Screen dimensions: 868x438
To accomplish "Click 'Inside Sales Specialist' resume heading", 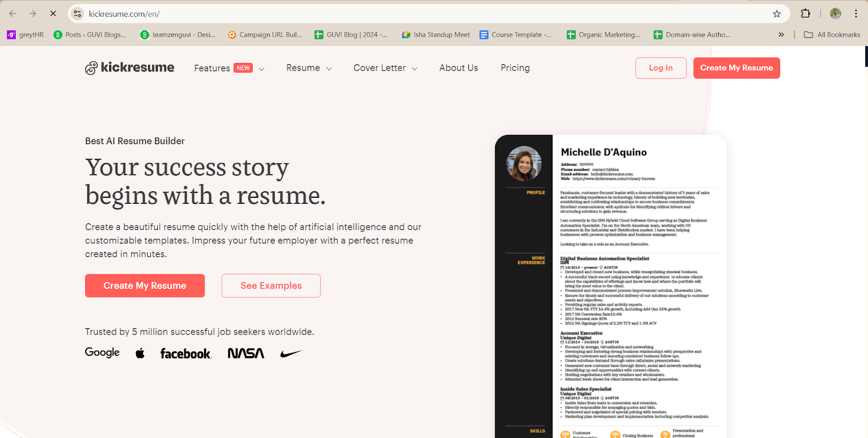I will [586, 389].
